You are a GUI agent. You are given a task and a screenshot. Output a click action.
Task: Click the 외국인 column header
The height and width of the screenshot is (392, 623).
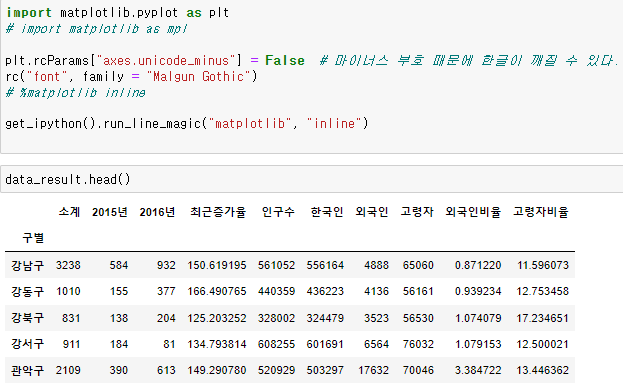371,212
